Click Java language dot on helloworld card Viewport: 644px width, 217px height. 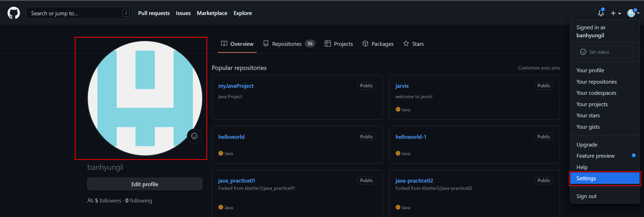pos(221,153)
